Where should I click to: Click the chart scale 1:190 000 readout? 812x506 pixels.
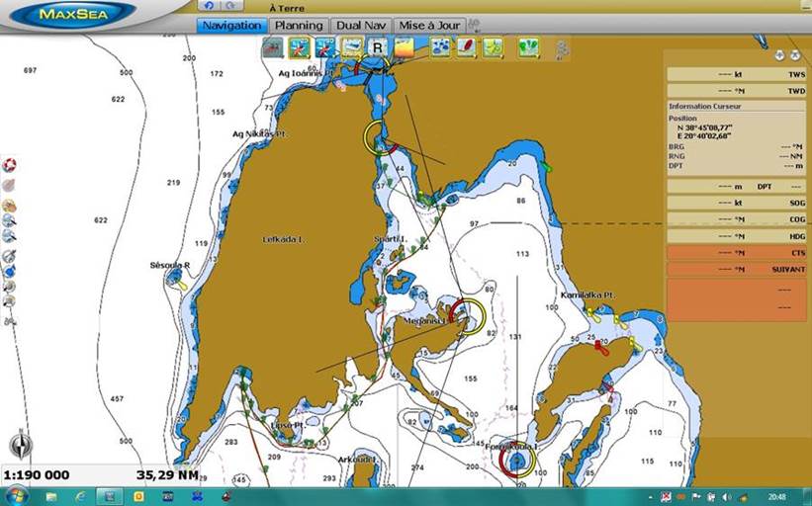(x=37, y=474)
